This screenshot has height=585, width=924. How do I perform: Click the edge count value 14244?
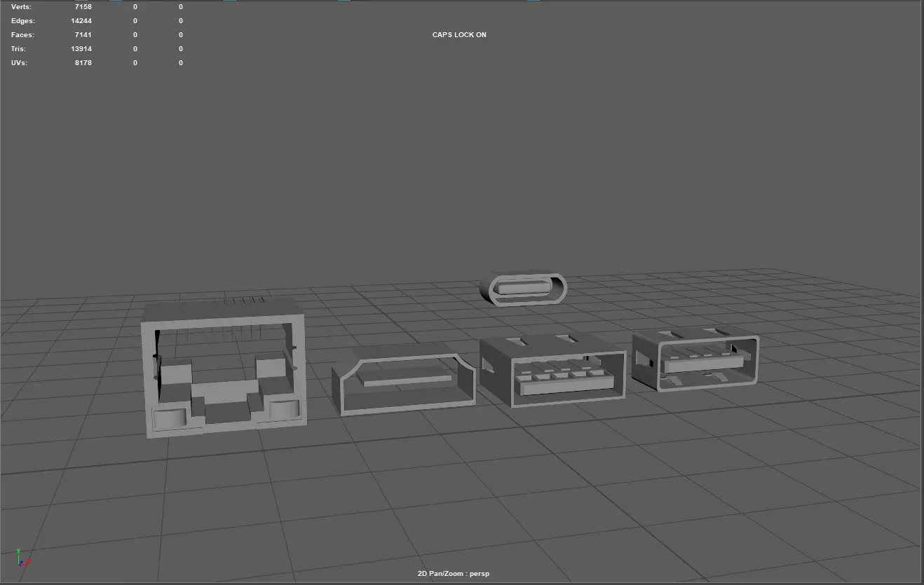pos(81,21)
